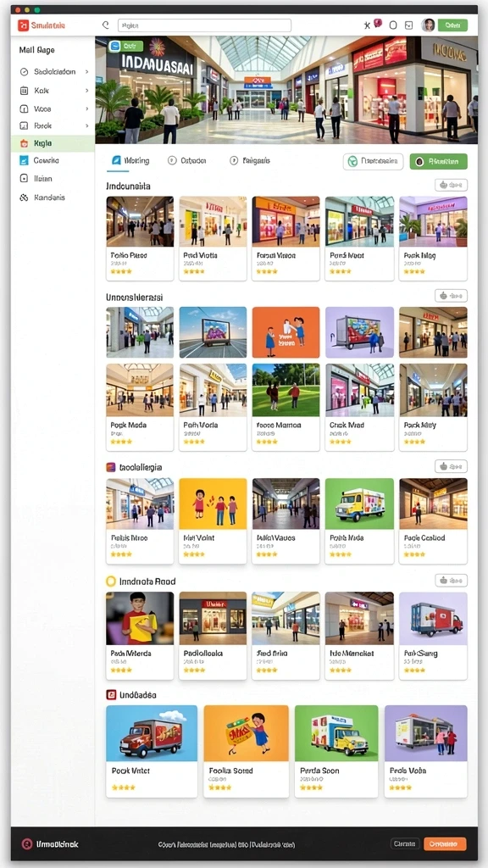Click the orange icon of highlighted sidebar row

(24, 143)
